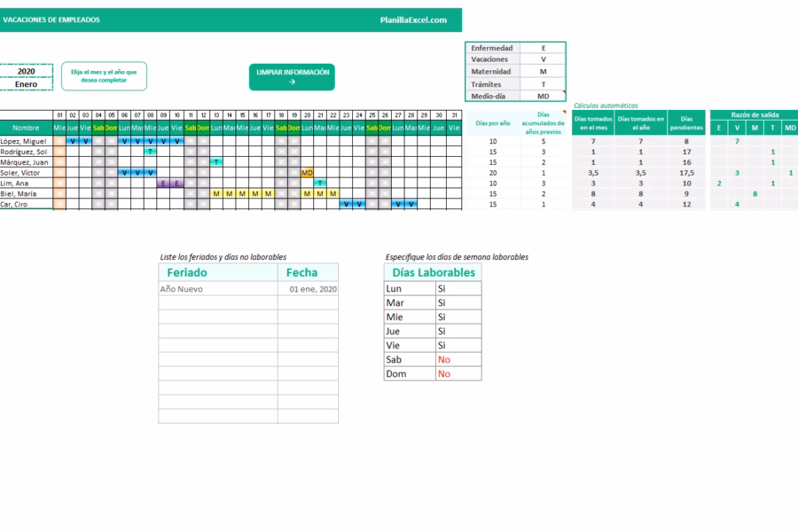The width and height of the screenshot is (798, 532).
Task: Select the Días Laborables table header
Action: (x=434, y=272)
